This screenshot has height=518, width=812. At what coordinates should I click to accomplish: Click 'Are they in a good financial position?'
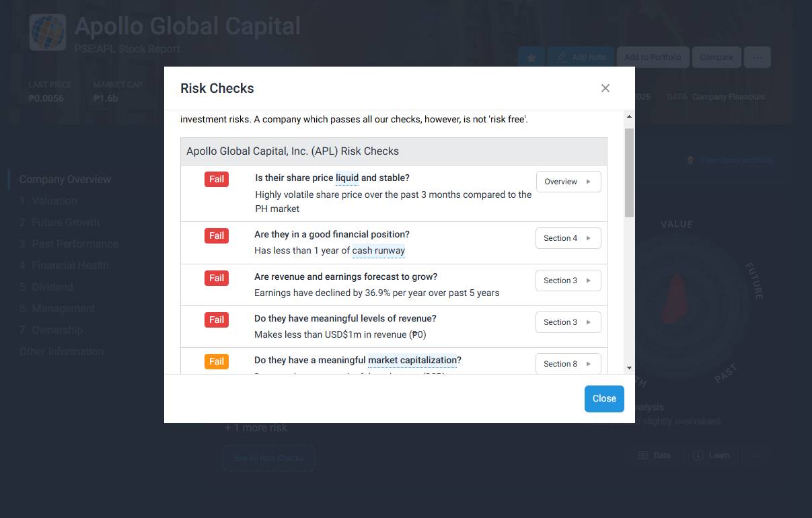332,235
